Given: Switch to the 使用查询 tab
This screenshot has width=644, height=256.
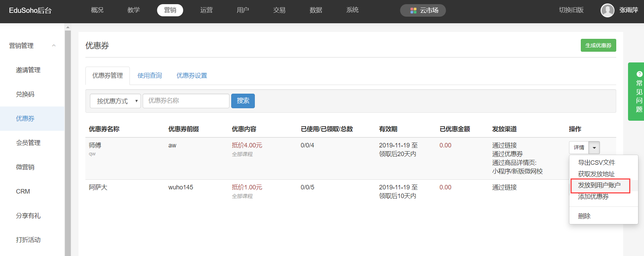Looking at the screenshot, I should tap(150, 76).
